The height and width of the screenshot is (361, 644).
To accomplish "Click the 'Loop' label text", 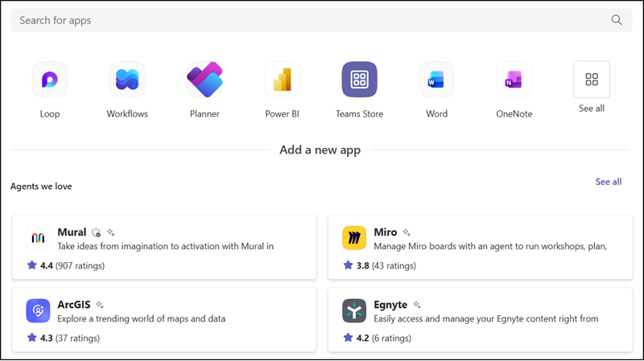I will [50, 114].
